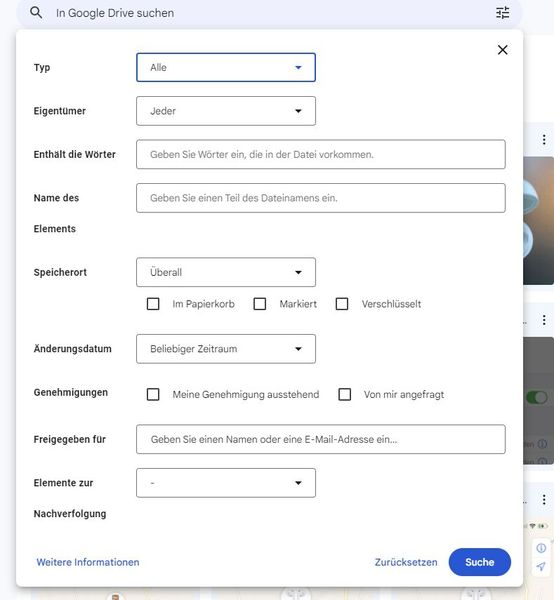Open the Elemente zur Nachverfolgung dropdown
This screenshot has width=554, height=600.
[226, 483]
